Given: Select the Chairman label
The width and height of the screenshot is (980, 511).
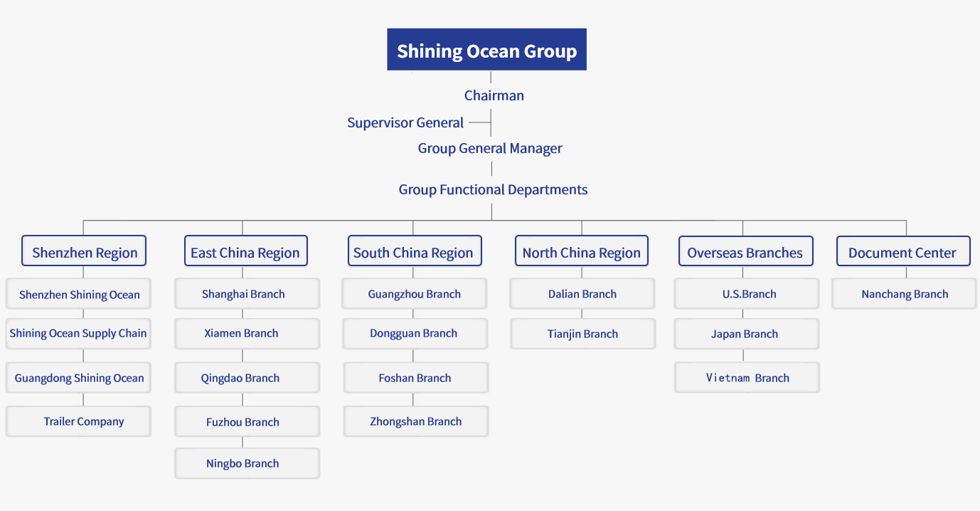Looking at the screenshot, I should coord(494,95).
